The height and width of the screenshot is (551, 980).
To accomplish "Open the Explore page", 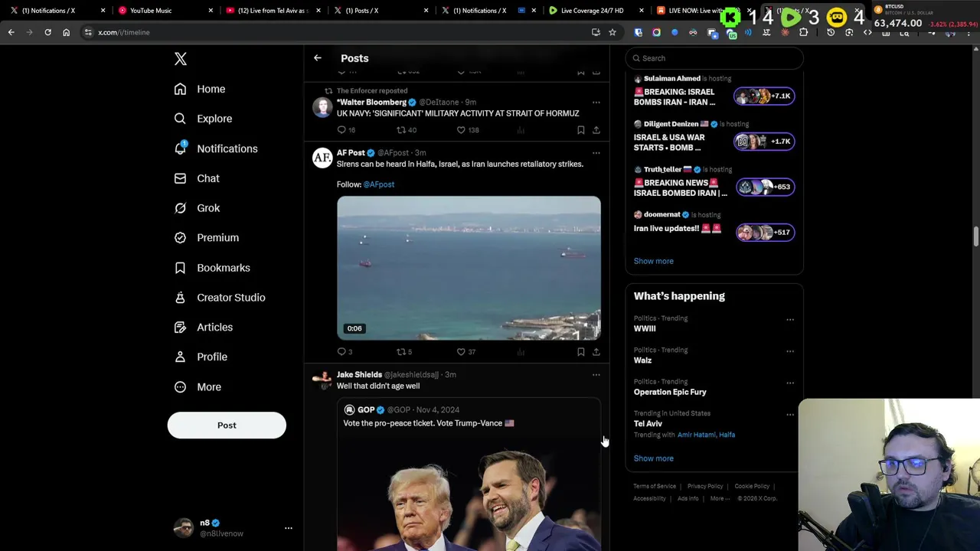I will coord(203,119).
